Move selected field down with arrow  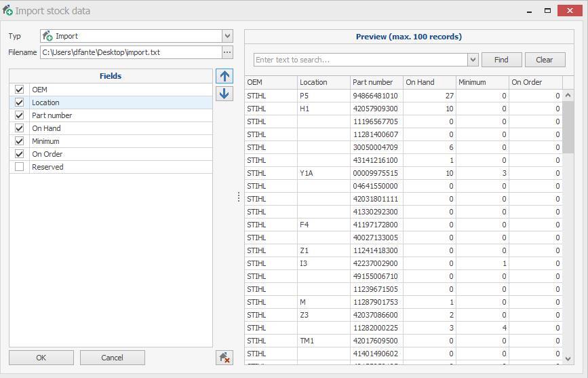tap(224, 94)
